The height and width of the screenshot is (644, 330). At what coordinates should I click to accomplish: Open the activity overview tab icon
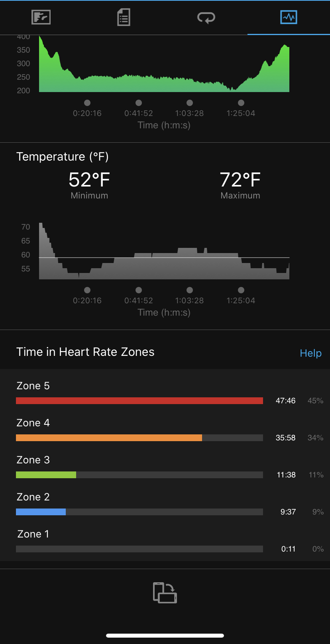click(x=41, y=17)
